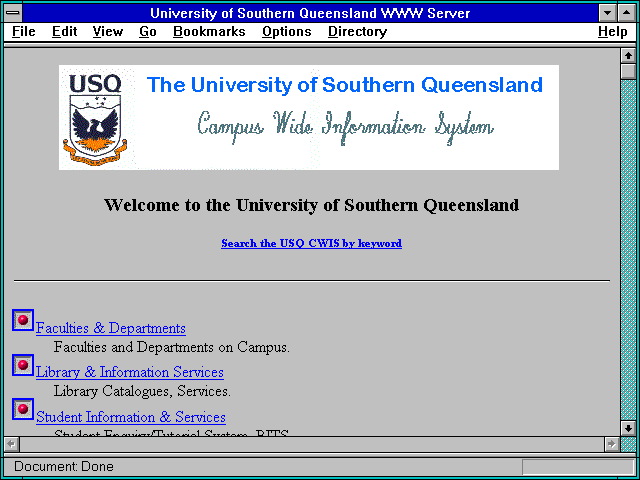Open the Go menu
The width and height of the screenshot is (640, 480).
147,31
